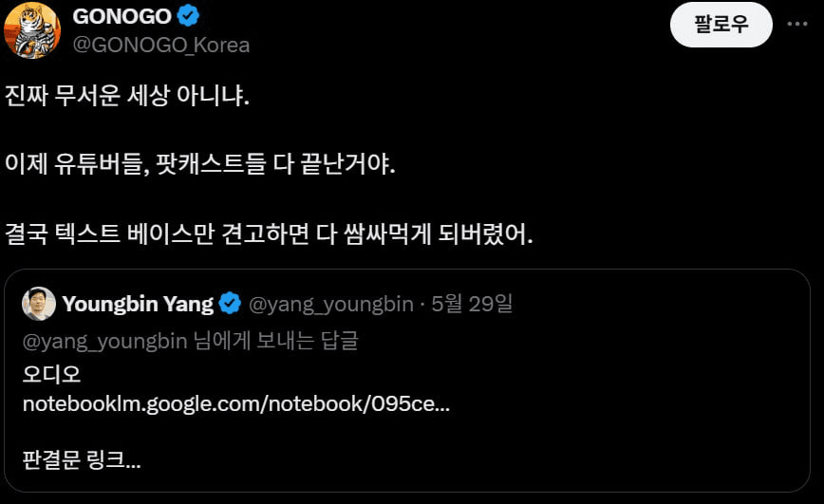Click Youngbin Yang's blue verified badge

230,303
